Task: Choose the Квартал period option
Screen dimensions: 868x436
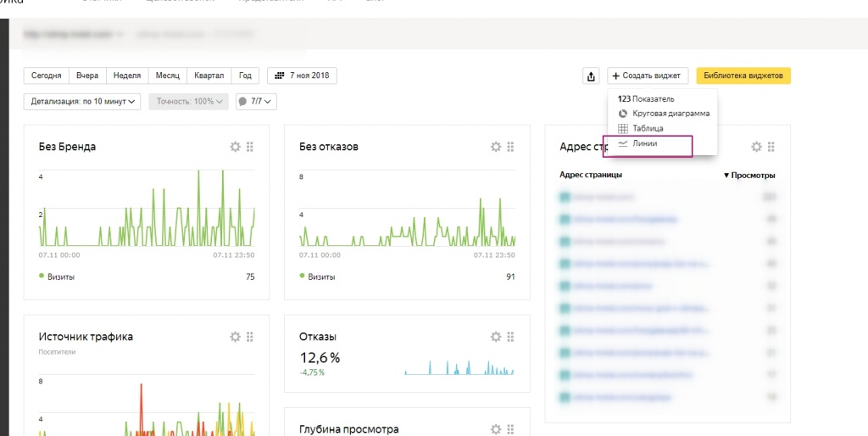Action: [209, 75]
